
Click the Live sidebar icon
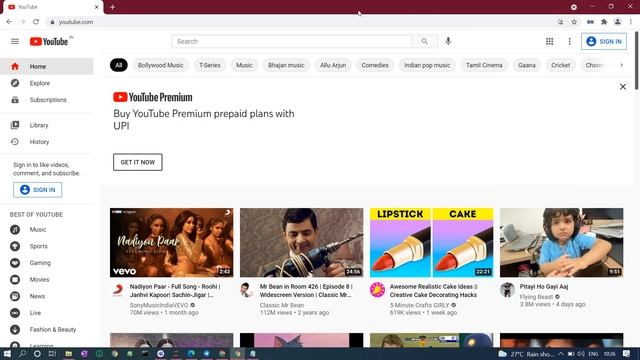(x=15, y=313)
